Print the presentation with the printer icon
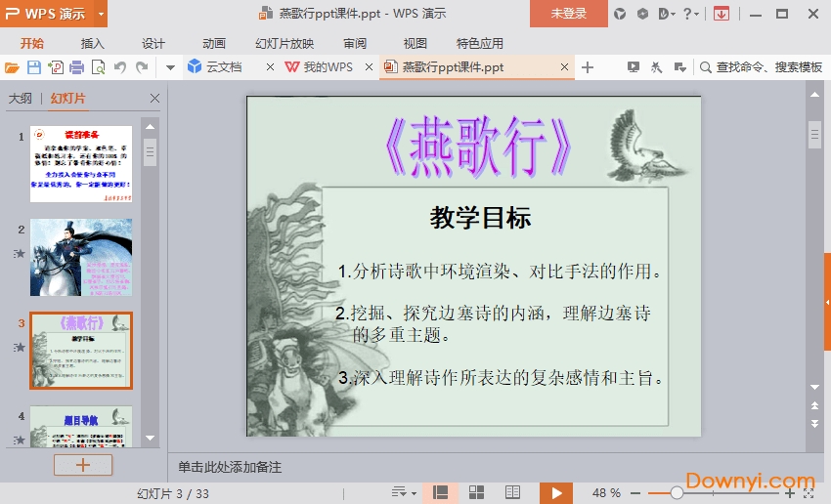Screen dimensions: 831x504 77,67
